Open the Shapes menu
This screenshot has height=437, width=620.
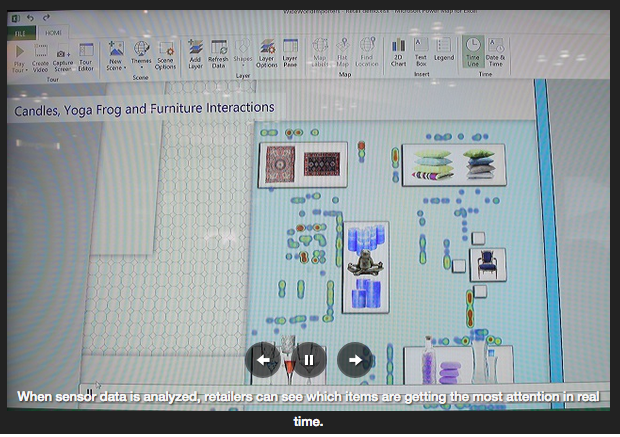[243, 53]
